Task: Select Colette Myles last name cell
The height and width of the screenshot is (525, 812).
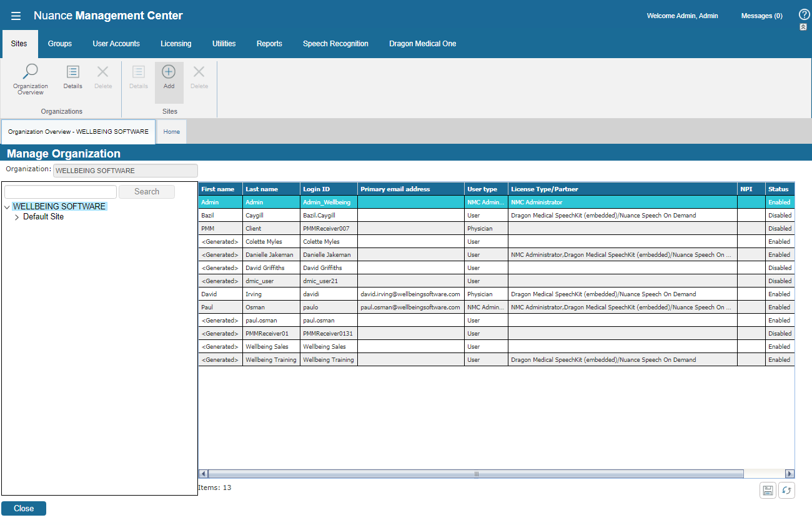Action: coord(271,241)
